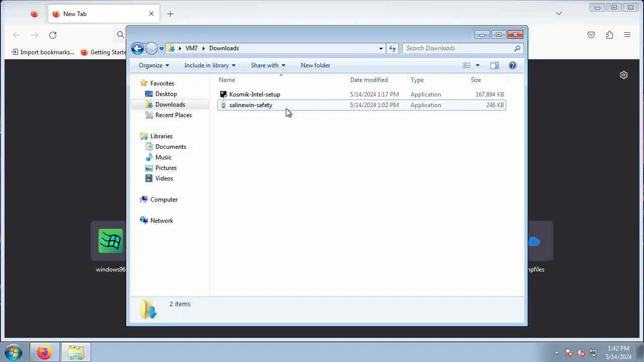Sort by Size column header

488,80
